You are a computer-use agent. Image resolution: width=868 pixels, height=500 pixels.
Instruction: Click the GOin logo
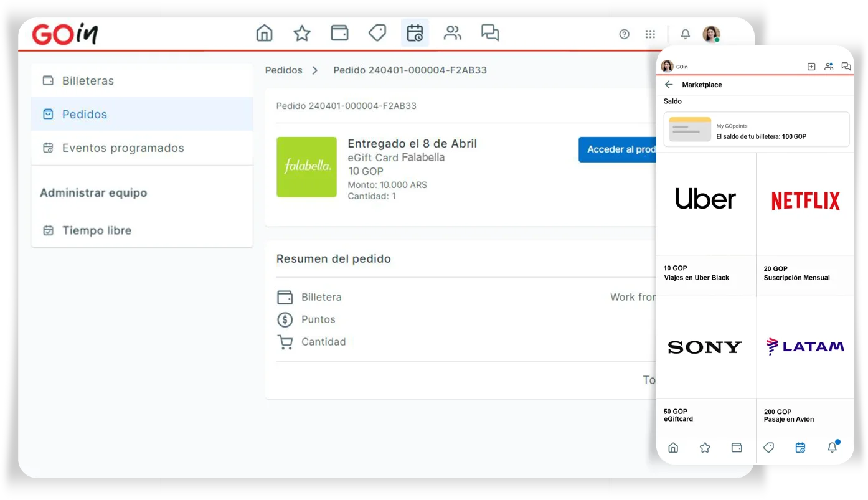pos(65,34)
